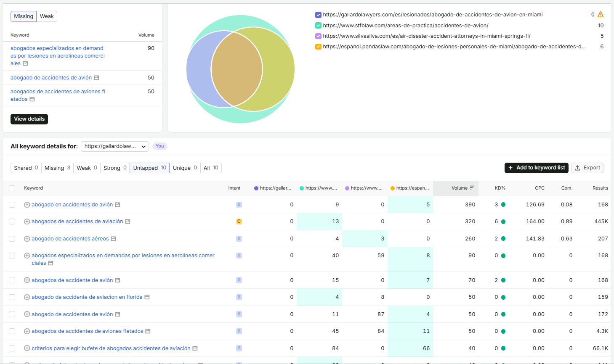Click the View details button

[29, 119]
